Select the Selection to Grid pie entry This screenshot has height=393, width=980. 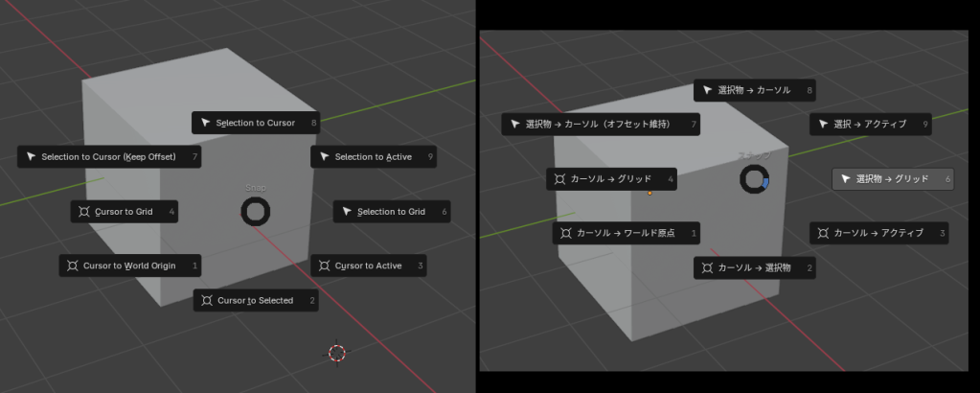click(x=390, y=212)
